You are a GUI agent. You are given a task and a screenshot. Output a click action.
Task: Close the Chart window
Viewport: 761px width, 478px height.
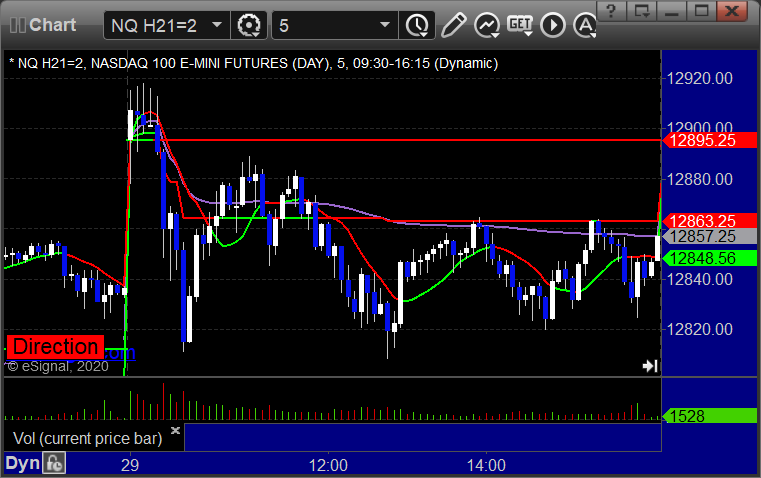[731, 11]
